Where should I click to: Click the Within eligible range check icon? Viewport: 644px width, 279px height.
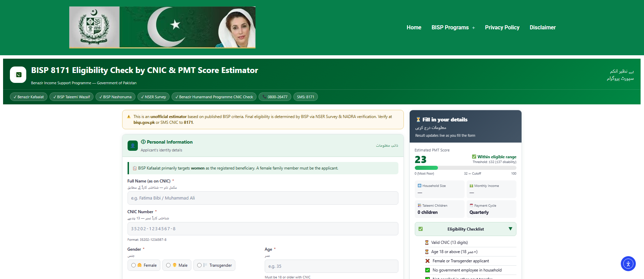point(474,157)
